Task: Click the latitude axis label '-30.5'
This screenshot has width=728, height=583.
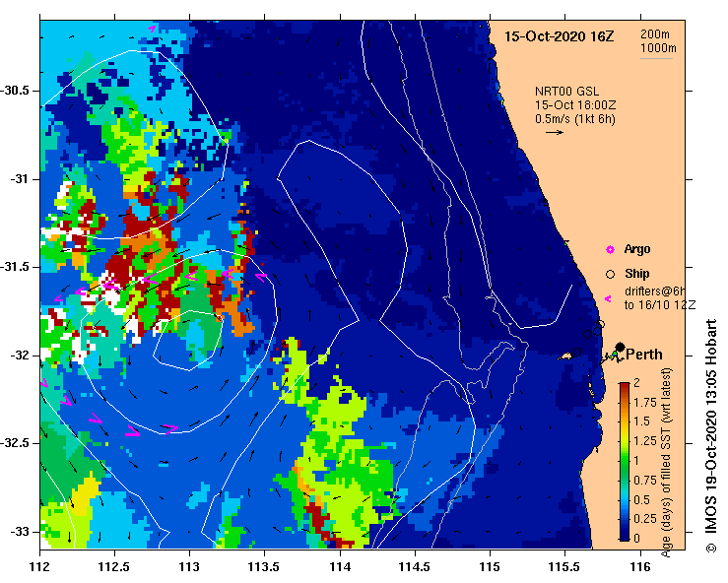Action: [16, 91]
